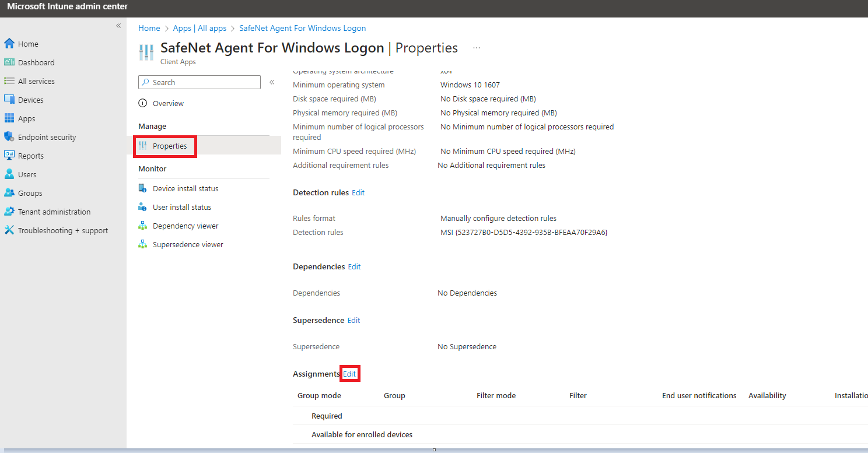Open the Dependency viewer page
The width and height of the screenshot is (868, 453).
[185, 226]
